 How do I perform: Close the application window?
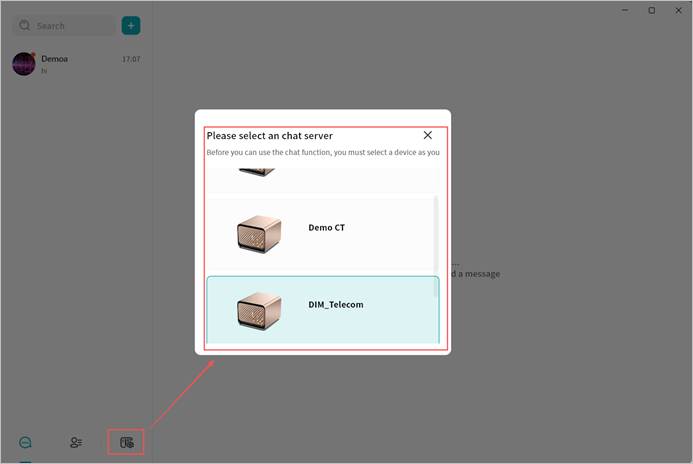(679, 10)
